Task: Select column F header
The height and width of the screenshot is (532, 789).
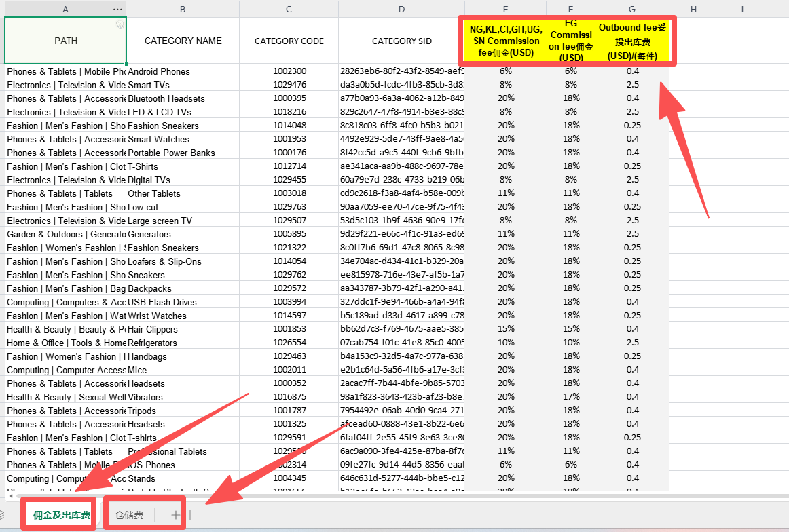Action: (x=570, y=9)
